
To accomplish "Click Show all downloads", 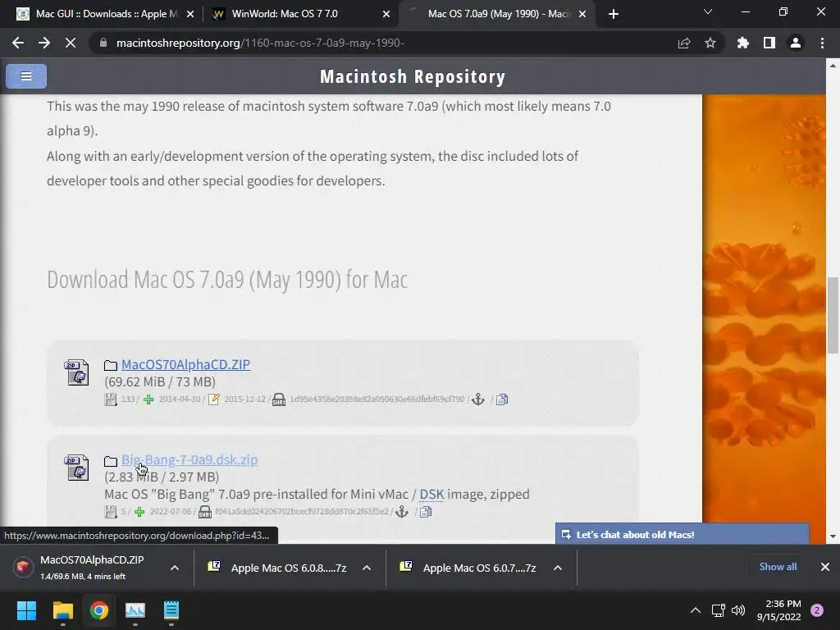I will click(778, 567).
